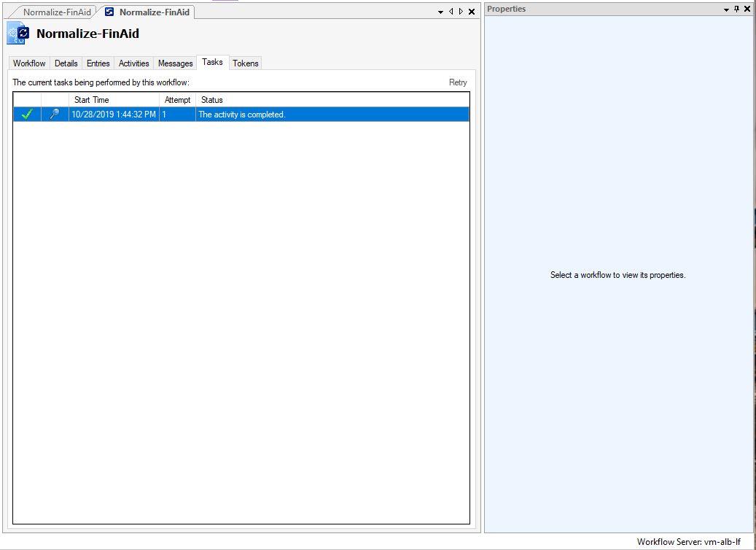Click the Normalize-FinAid workflow header icon

click(18, 33)
